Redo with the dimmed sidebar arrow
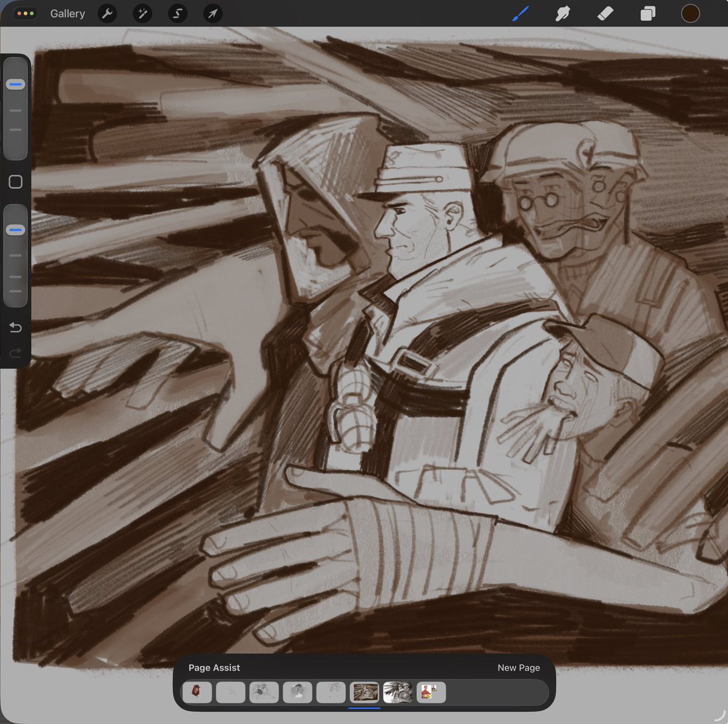Screen dimensions: 728x724 tap(16, 352)
